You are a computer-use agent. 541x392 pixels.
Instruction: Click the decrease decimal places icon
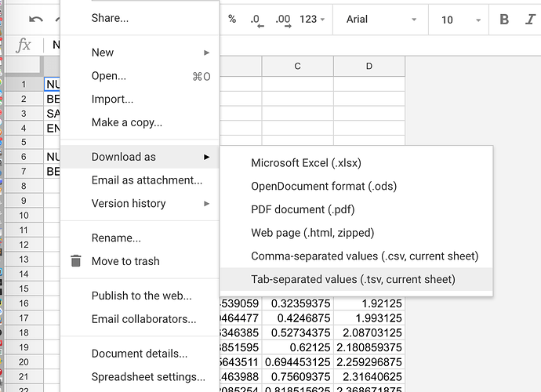coord(256,19)
